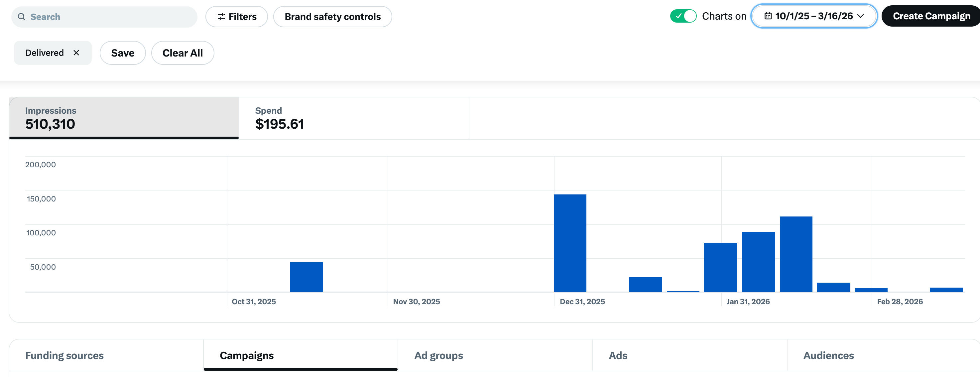
Task: Click the search magnifier icon
Action: (x=22, y=17)
